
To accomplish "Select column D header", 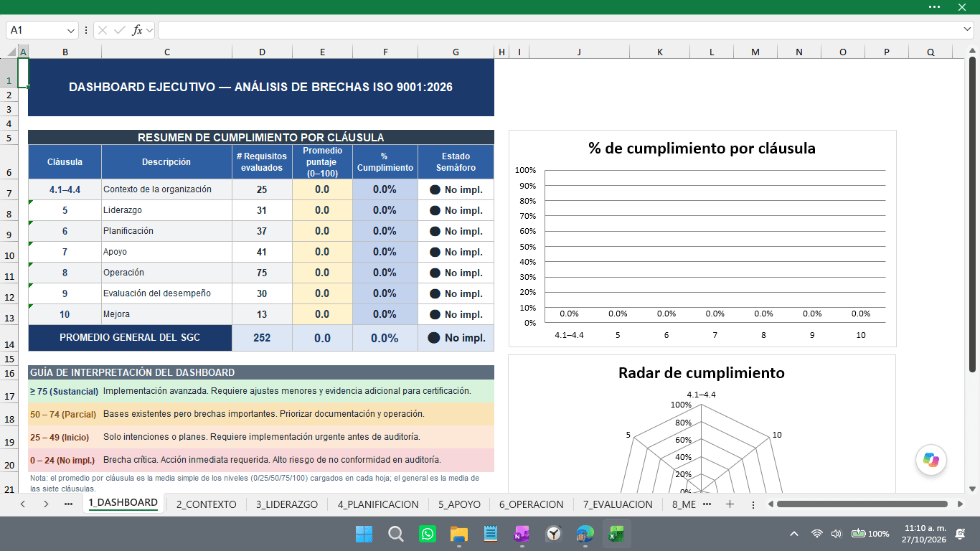I will 262,52.
